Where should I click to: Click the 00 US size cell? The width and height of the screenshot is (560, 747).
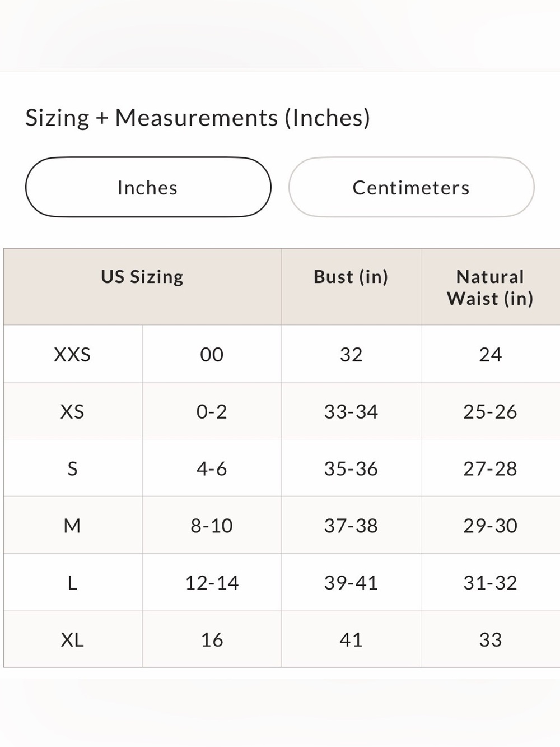(212, 354)
